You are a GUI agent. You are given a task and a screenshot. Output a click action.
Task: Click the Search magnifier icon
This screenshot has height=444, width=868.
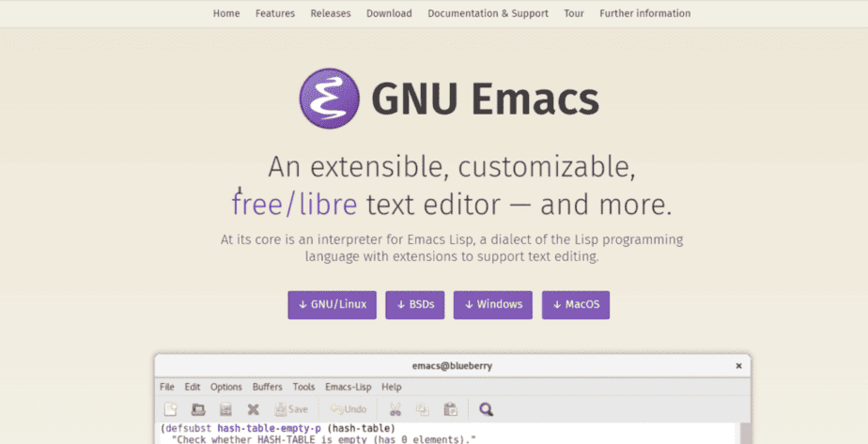tap(486, 409)
